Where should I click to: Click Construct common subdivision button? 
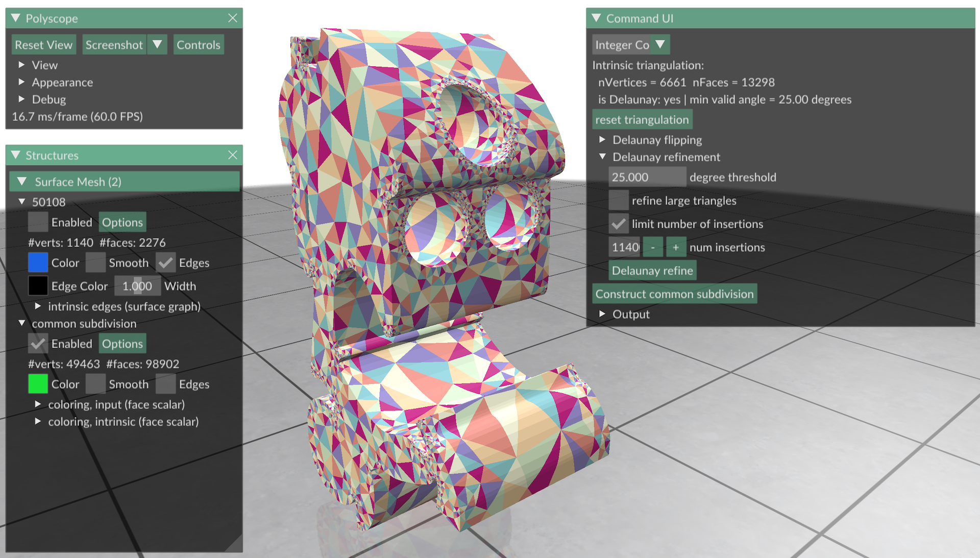[674, 294]
